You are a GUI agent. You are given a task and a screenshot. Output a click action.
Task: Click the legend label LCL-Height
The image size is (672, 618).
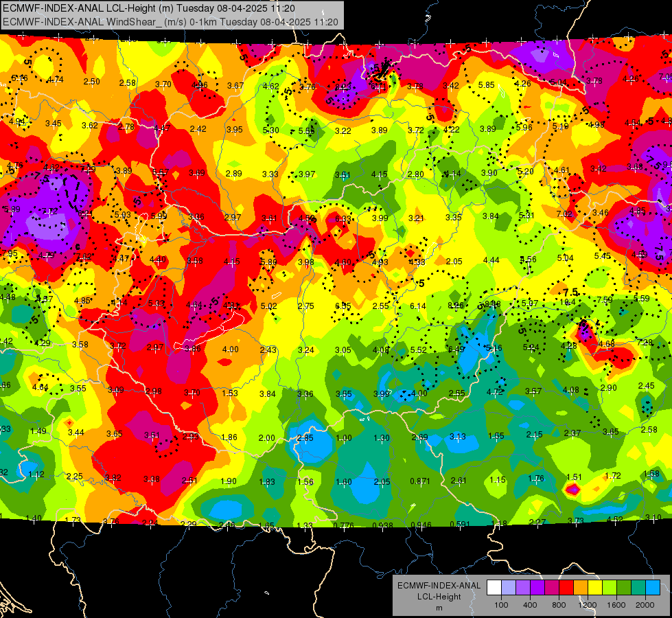coord(439,597)
